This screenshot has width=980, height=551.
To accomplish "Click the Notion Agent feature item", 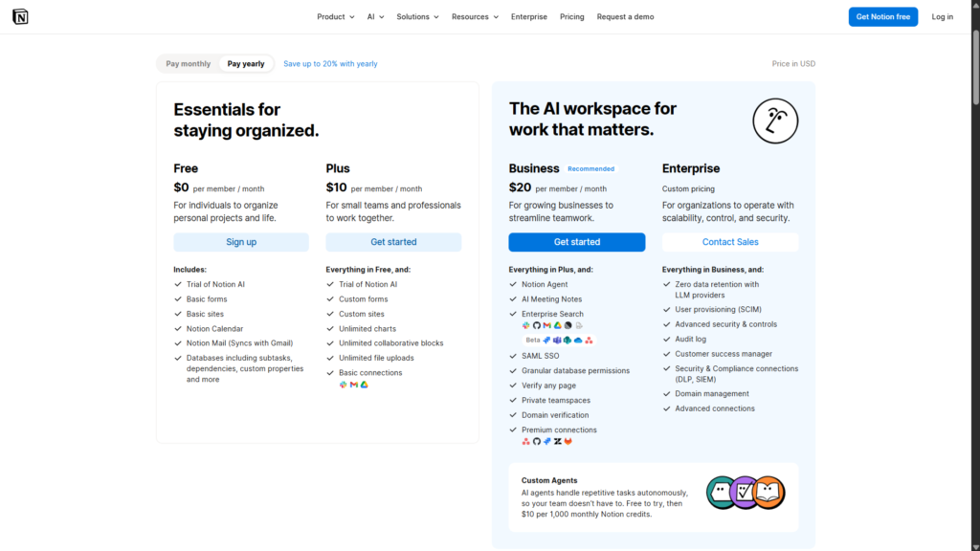I will pos(545,284).
